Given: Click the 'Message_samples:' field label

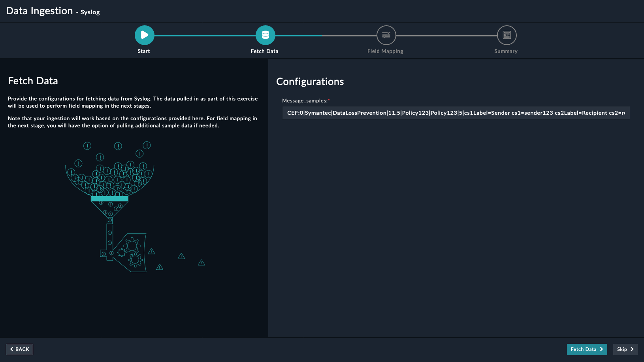Looking at the screenshot, I should 305,101.
